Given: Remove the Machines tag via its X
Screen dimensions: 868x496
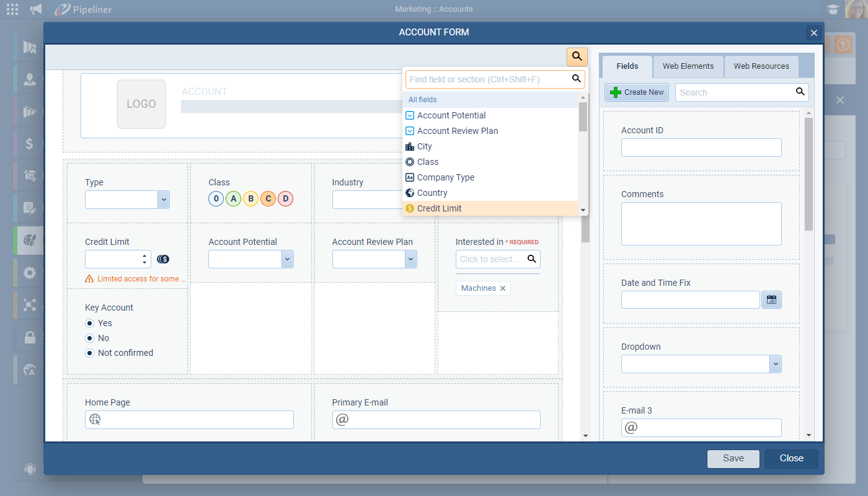Looking at the screenshot, I should click(503, 288).
